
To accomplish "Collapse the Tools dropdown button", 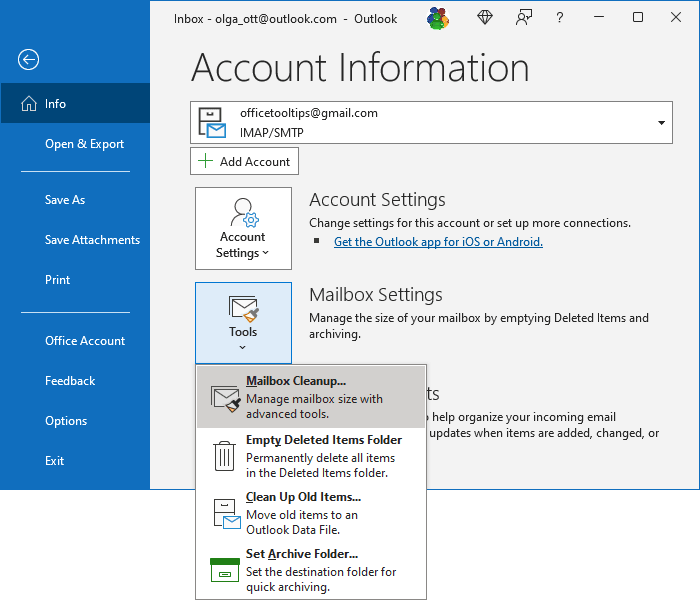I will click(243, 323).
